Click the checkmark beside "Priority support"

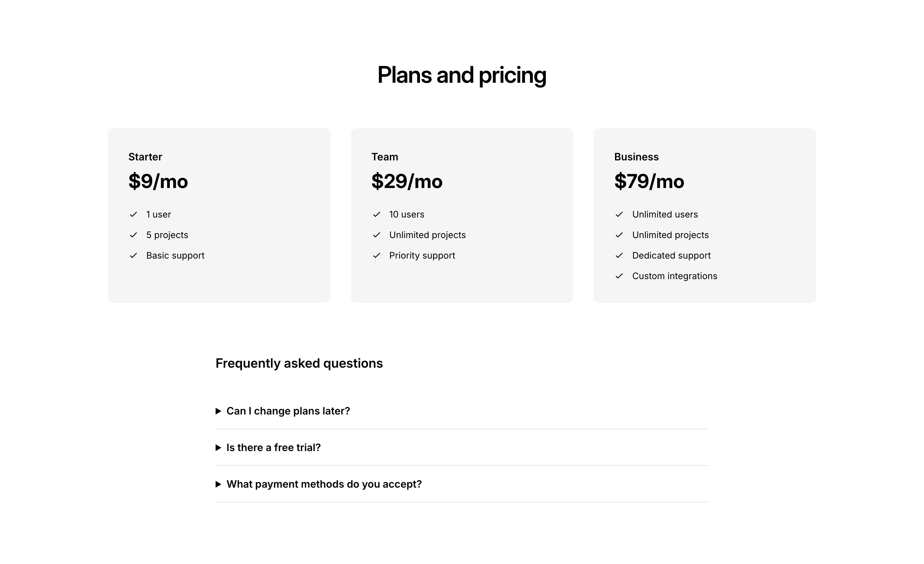coord(377,256)
